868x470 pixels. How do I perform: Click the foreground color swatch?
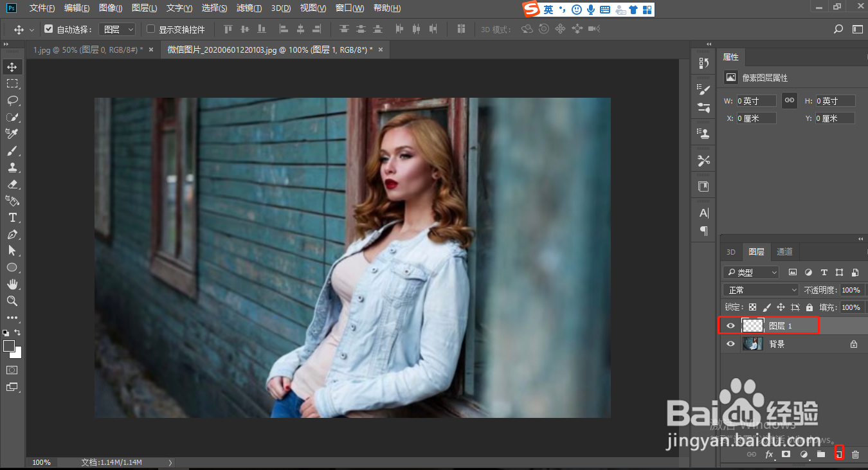point(9,346)
